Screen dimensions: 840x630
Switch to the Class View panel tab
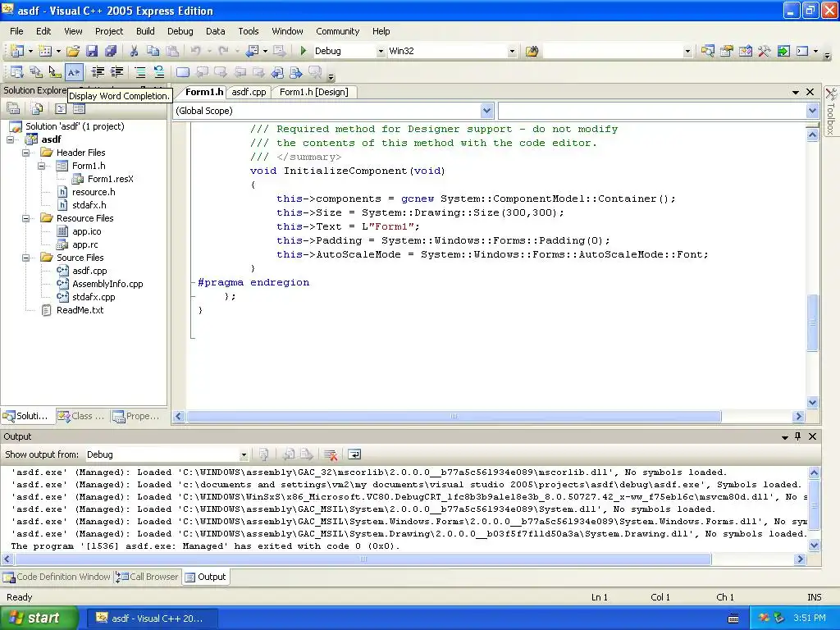pyautogui.click(x=81, y=416)
